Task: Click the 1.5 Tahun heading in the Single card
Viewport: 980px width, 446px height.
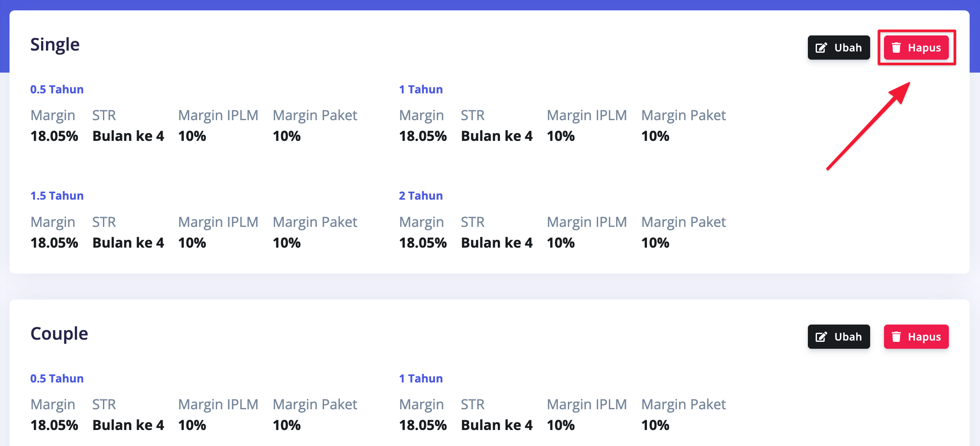Action: (x=57, y=196)
